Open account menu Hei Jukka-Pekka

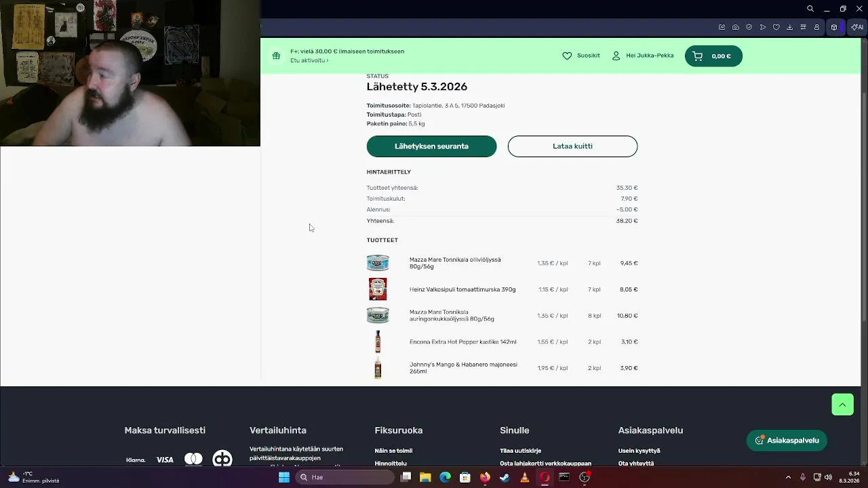tap(642, 56)
